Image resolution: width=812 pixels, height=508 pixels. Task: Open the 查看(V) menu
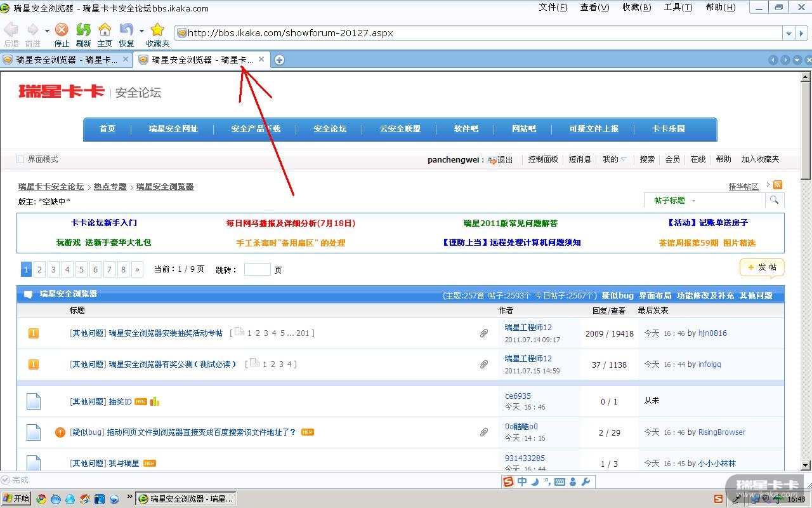pyautogui.click(x=594, y=8)
